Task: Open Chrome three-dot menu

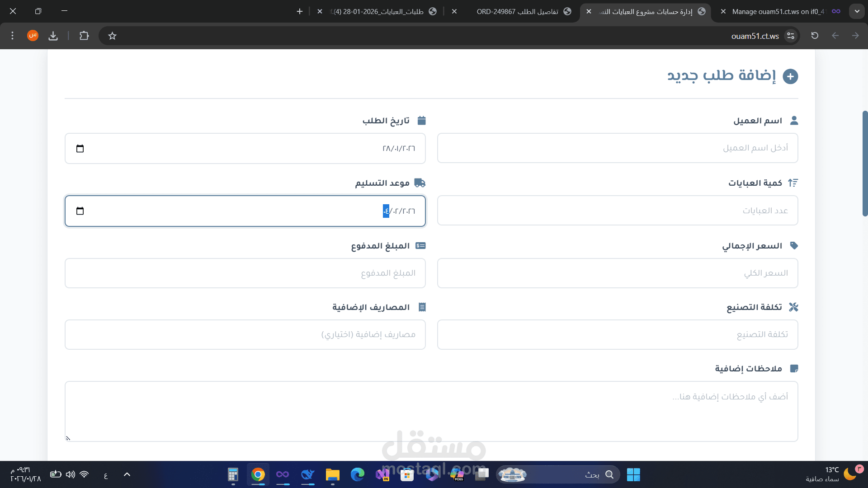Action: click(13, 36)
